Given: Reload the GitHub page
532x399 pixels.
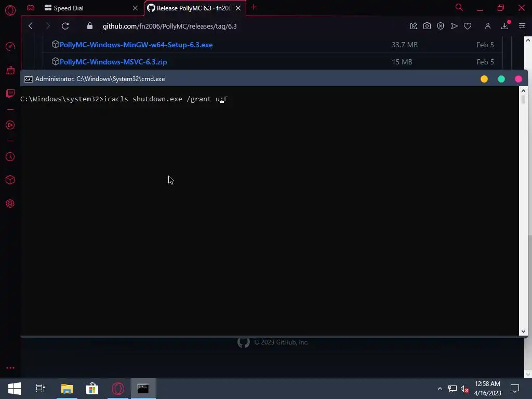Looking at the screenshot, I should [x=65, y=26].
